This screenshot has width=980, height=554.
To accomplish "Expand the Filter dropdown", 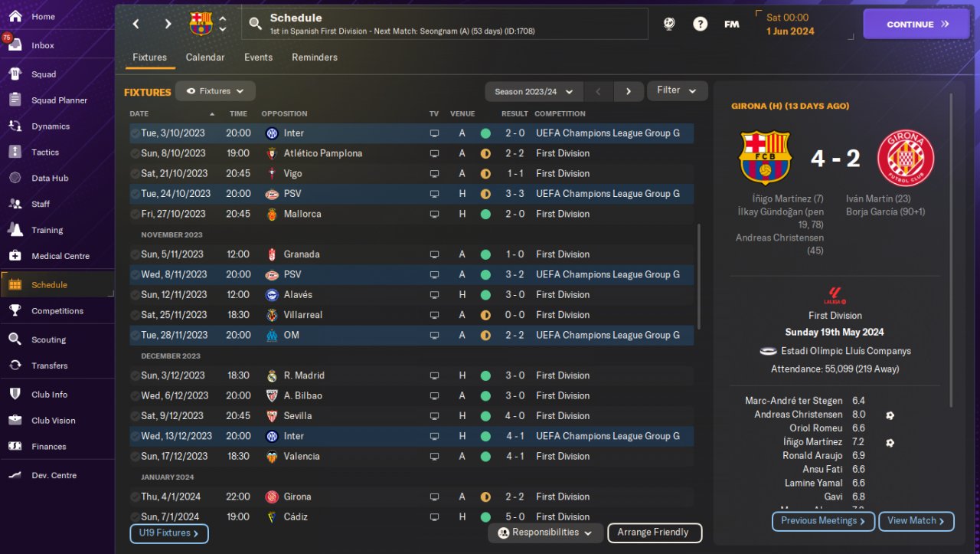I will tap(677, 90).
